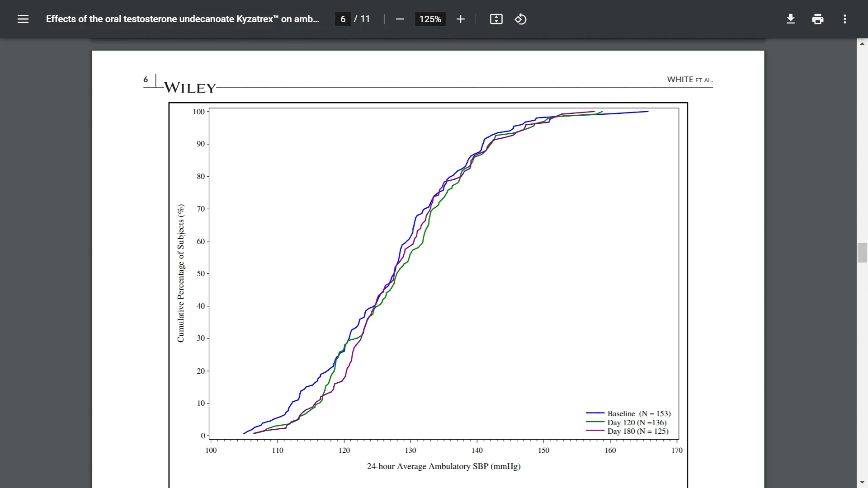Click the x-axis tick label 110
Screen dimensions: 868x488
(278, 450)
